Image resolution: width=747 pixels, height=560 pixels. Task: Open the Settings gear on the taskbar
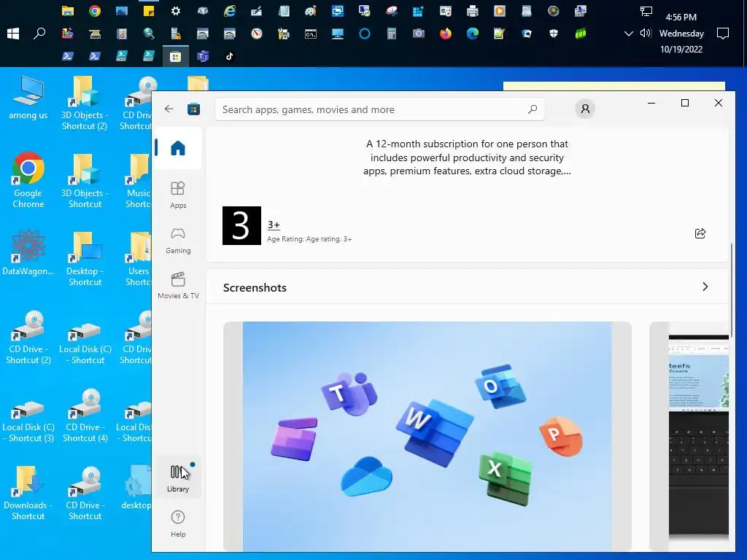tap(176, 11)
